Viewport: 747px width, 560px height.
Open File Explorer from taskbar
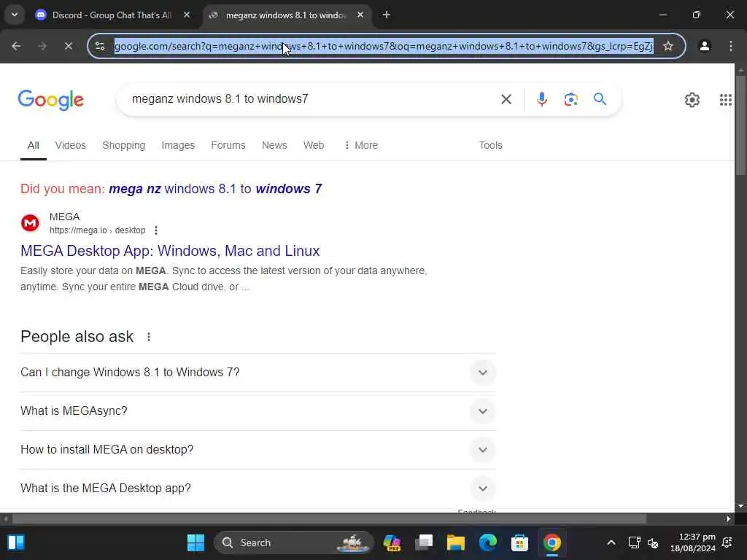coord(455,542)
